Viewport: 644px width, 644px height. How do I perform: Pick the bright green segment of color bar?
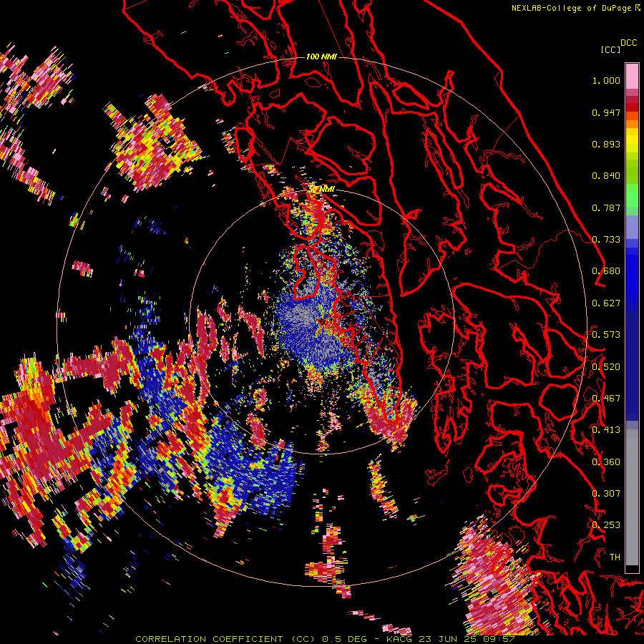(632, 195)
